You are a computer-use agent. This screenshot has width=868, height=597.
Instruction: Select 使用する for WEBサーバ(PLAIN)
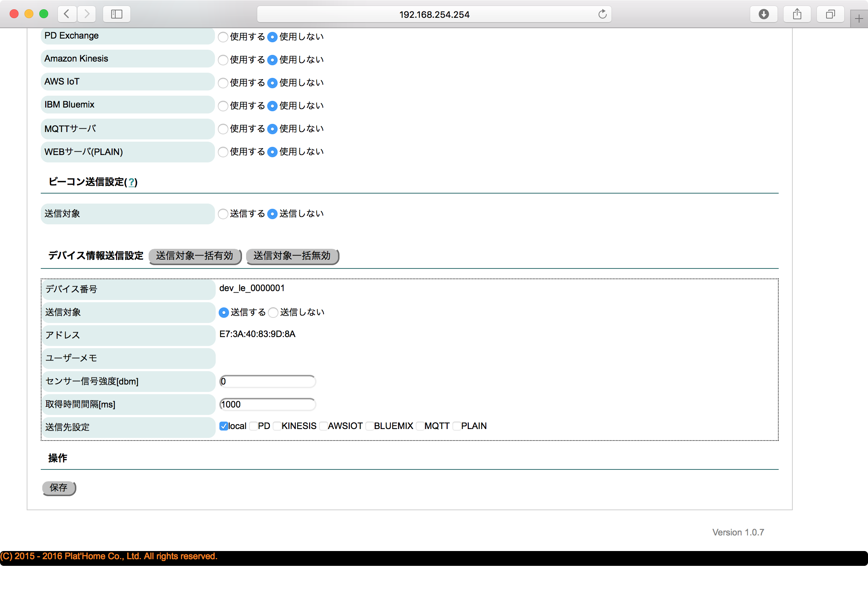tap(223, 152)
